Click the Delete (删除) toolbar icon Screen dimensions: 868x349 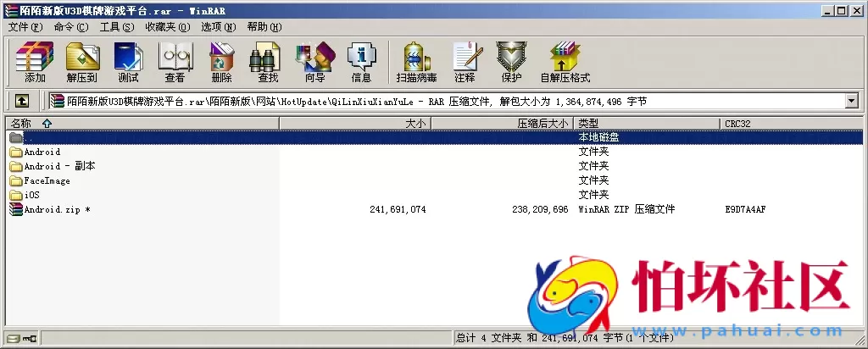(x=221, y=62)
